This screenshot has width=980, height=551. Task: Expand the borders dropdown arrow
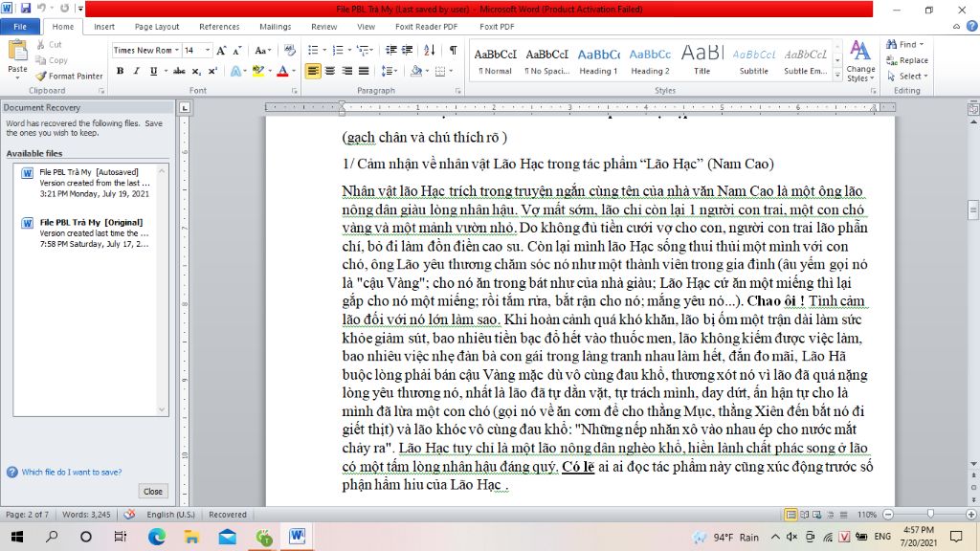tap(451, 71)
